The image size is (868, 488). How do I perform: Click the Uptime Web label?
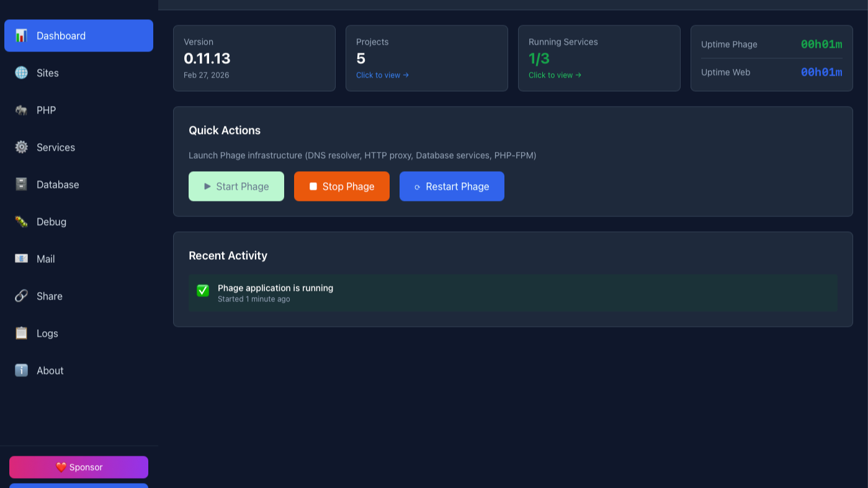(x=725, y=72)
